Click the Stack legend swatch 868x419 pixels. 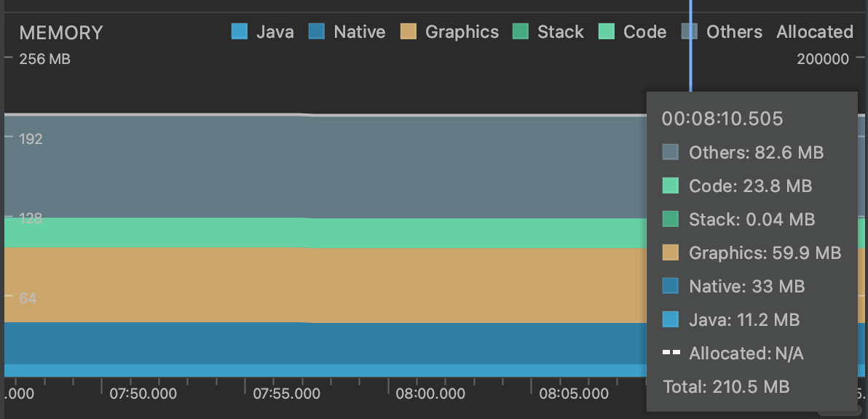click(x=521, y=32)
